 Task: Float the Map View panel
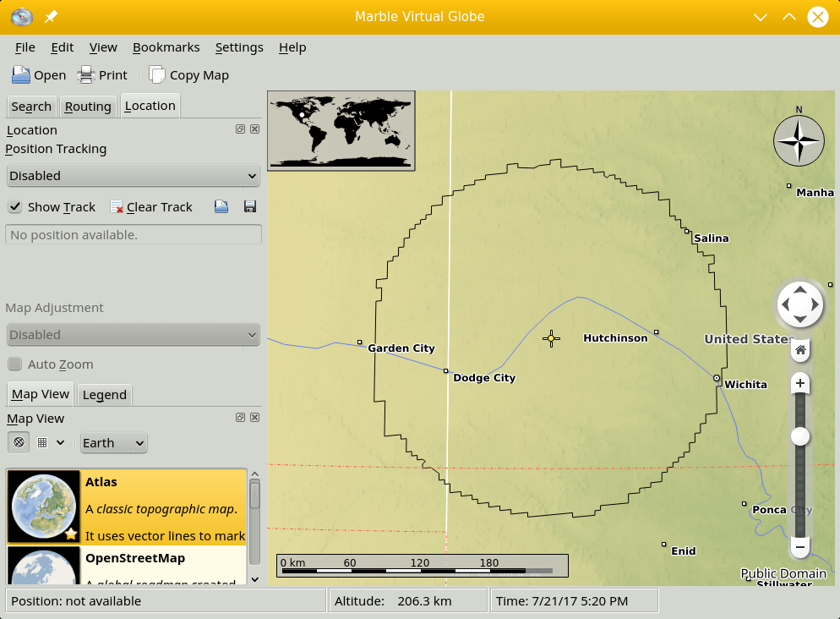[x=241, y=418]
